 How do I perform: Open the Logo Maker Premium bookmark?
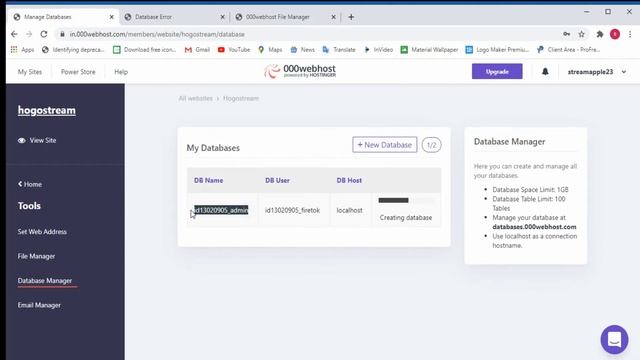(x=497, y=50)
